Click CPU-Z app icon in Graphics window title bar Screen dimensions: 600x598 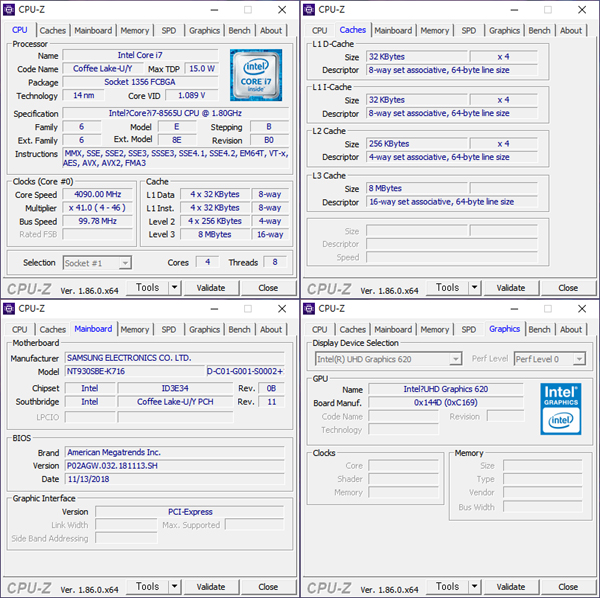[x=309, y=308]
